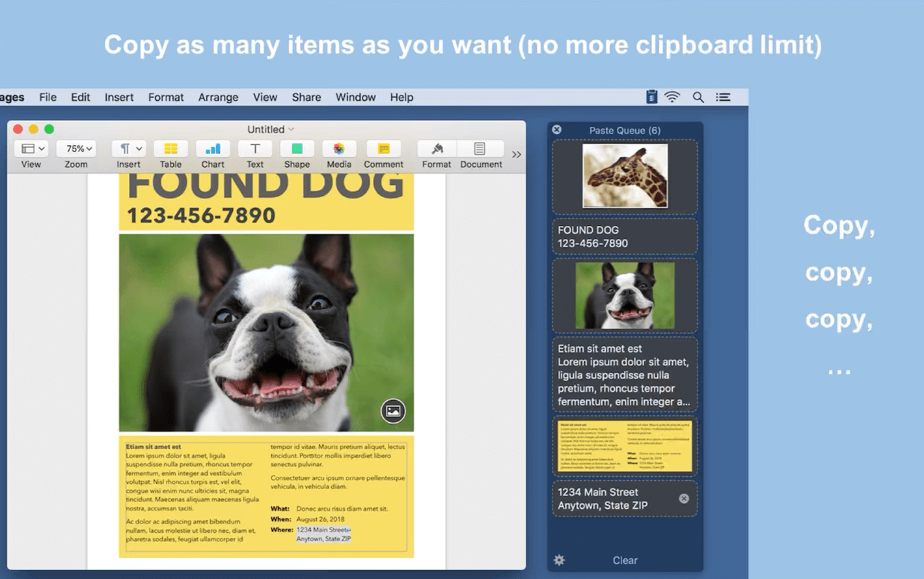Image resolution: width=924 pixels, height=579 pixels.
Task: Expand the View dropdown in toolbar
Action: (x=31, y=149)
